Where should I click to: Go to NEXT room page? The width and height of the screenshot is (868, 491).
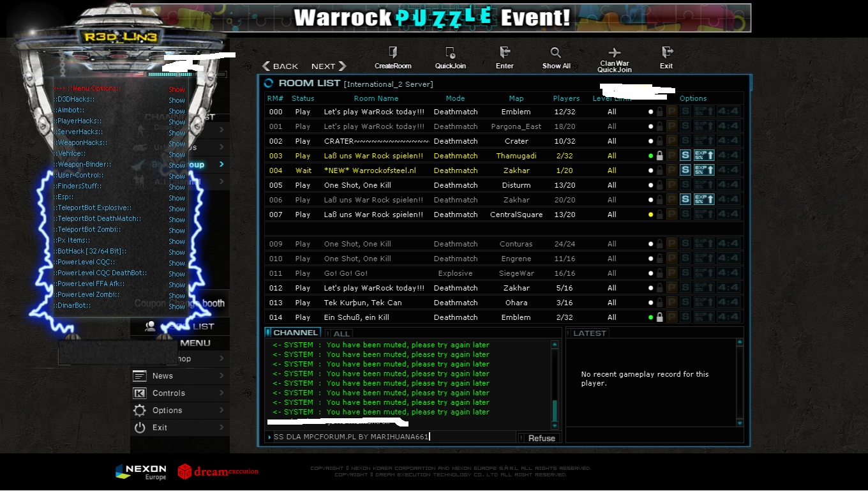pos(329,66)
